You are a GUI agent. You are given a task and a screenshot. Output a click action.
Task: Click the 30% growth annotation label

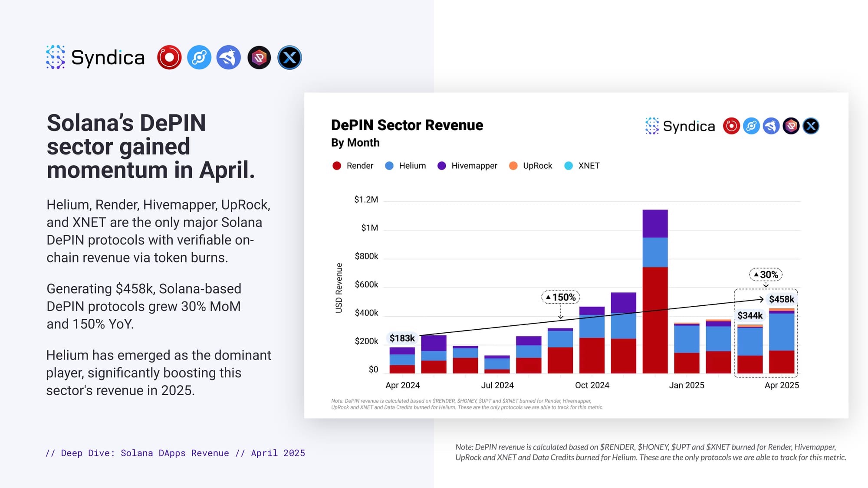click(x=766, y=275)
